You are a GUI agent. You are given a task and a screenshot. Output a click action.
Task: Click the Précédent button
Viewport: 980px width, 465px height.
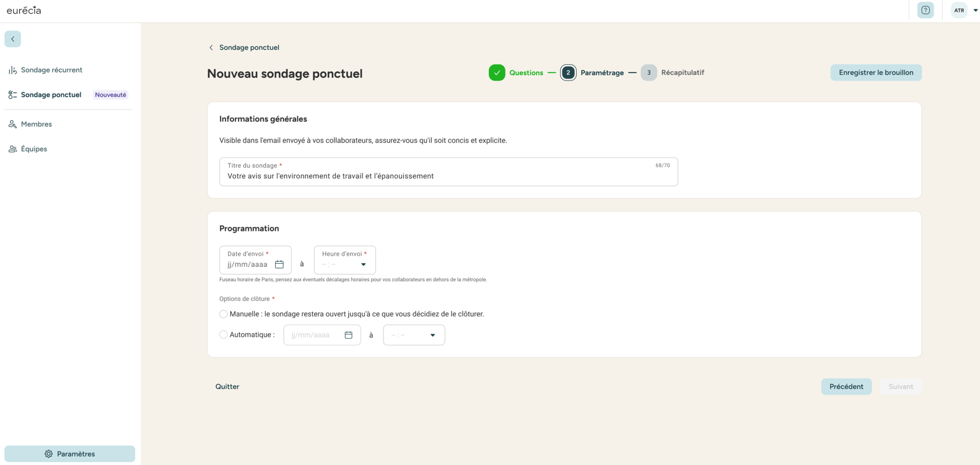point(846,386)
